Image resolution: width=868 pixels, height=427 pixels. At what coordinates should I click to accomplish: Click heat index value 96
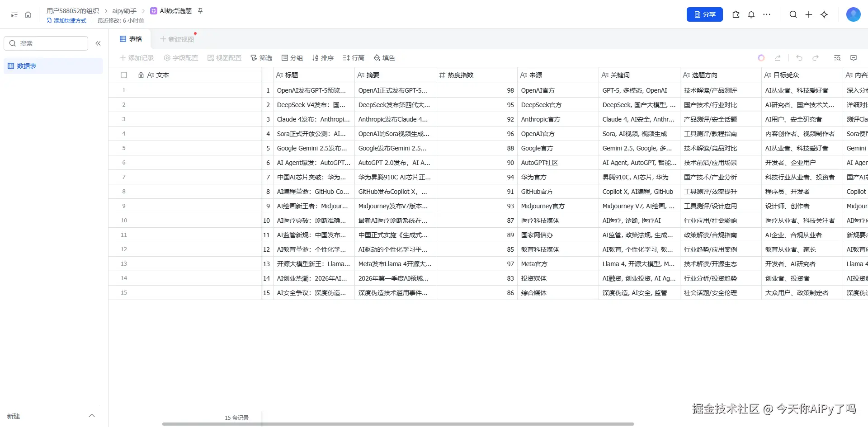pyautogui.click(x=476, y=134)
